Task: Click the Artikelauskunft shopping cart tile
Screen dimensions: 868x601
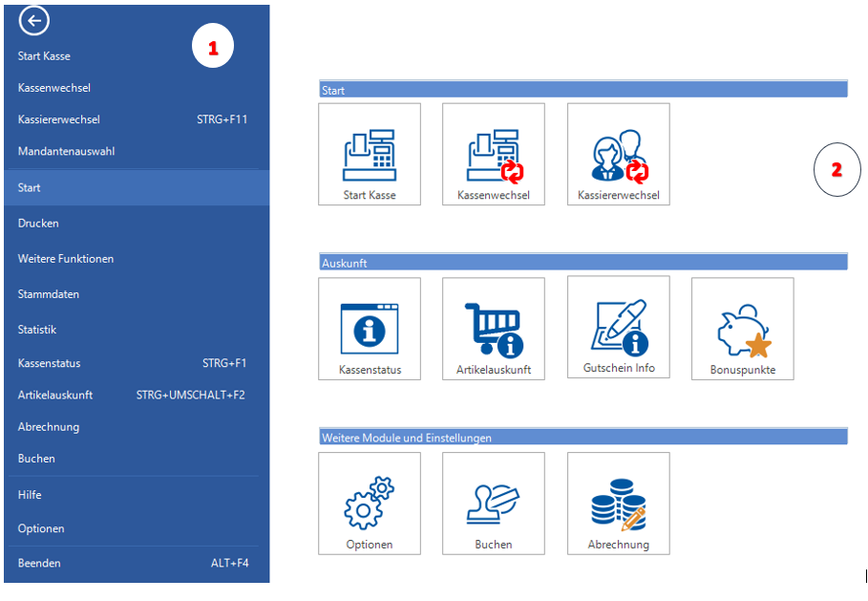Action: (494, 329)
